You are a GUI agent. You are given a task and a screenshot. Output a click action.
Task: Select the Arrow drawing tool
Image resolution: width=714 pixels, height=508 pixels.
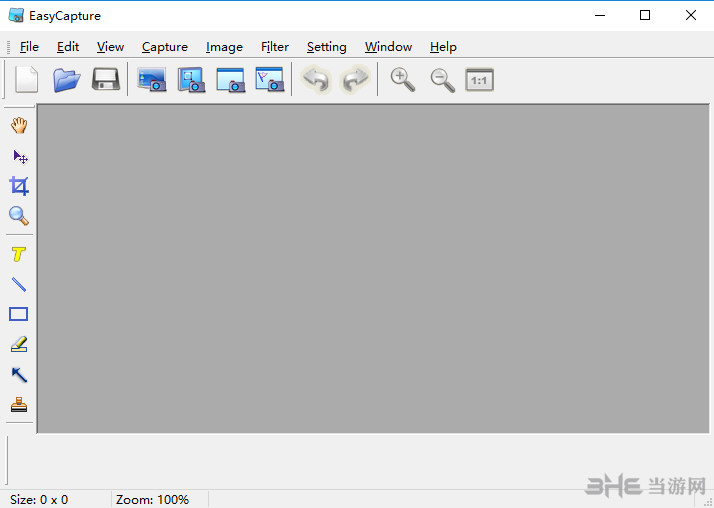click(x=19, y=375)
